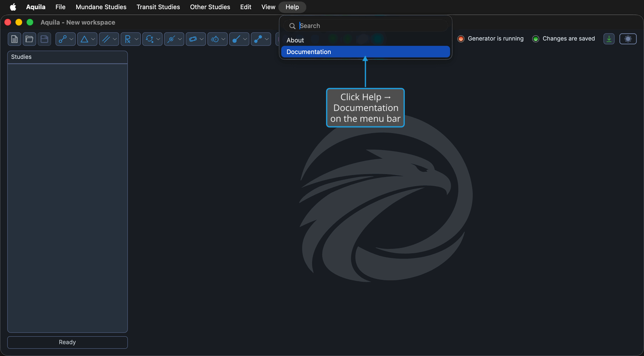
Task: Select About in the Help menu
Action: pos(366,40)
